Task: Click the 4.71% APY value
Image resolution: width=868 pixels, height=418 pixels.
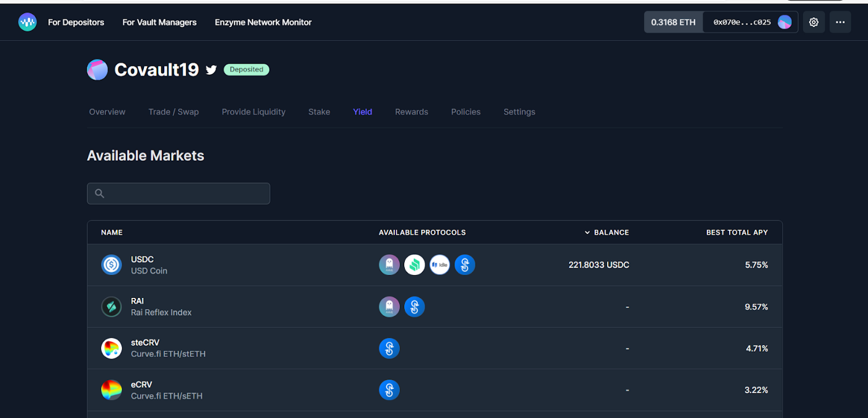Action: (x=757, y=349)
